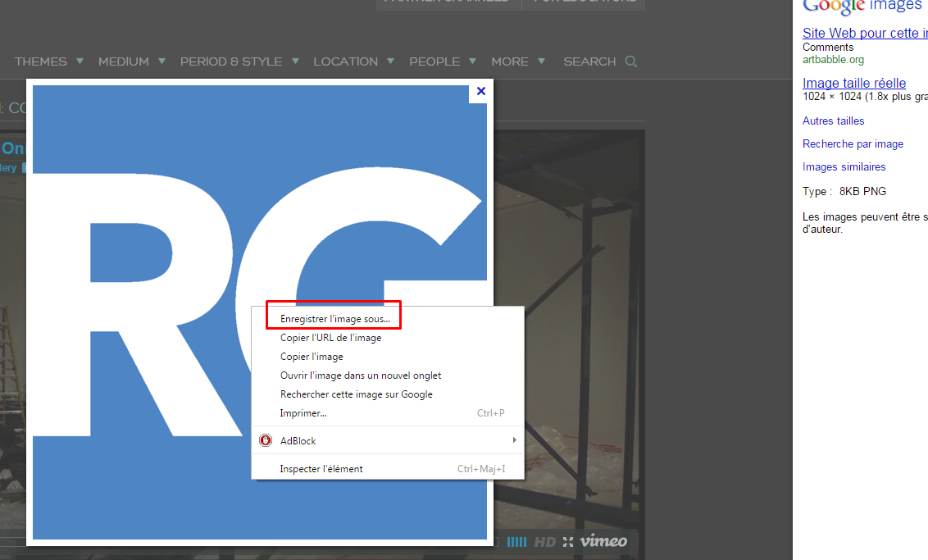Click the "Autres tailles" link
928x560 pixels.
[833, 121]
